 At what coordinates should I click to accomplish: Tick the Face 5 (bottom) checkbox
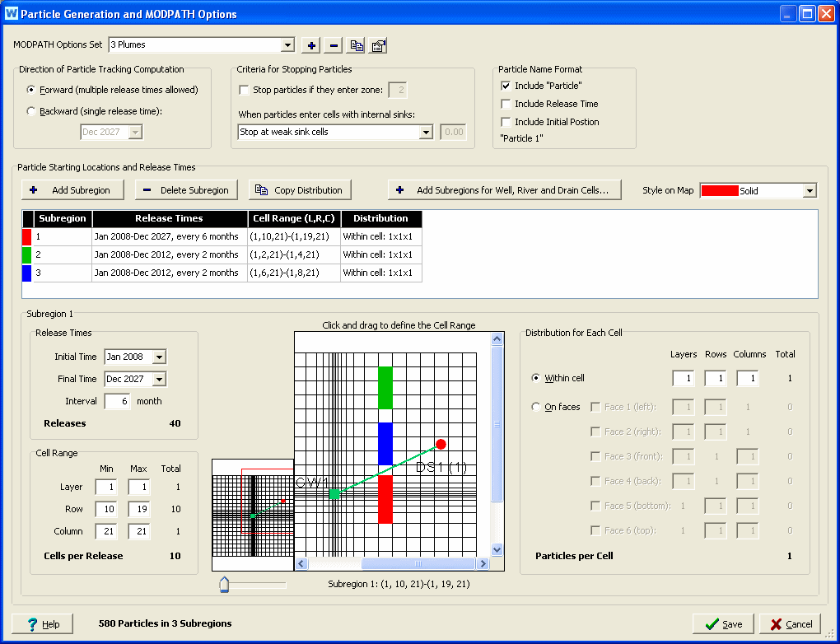point(595,506)
